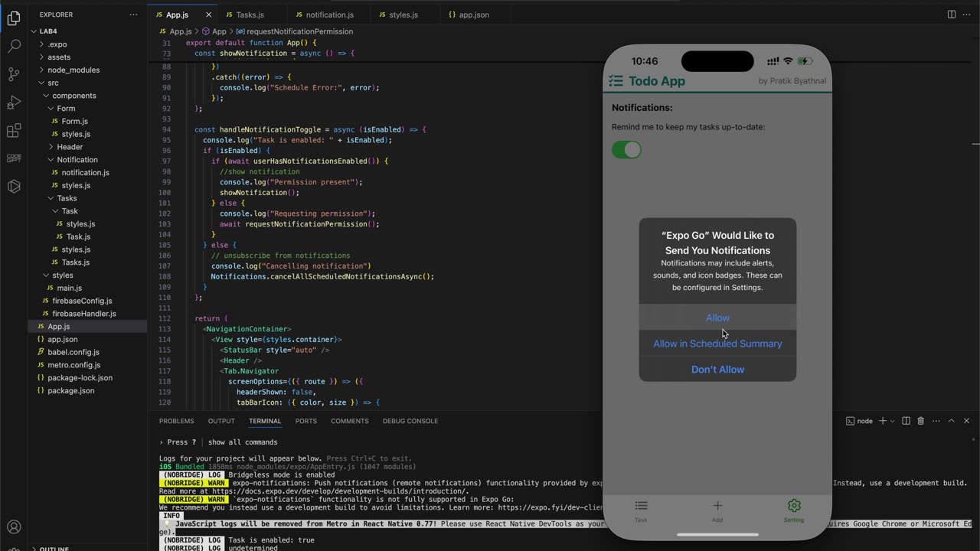Open the Source Control view
This screenshot has width=980, height=551.
coord(14,74)
